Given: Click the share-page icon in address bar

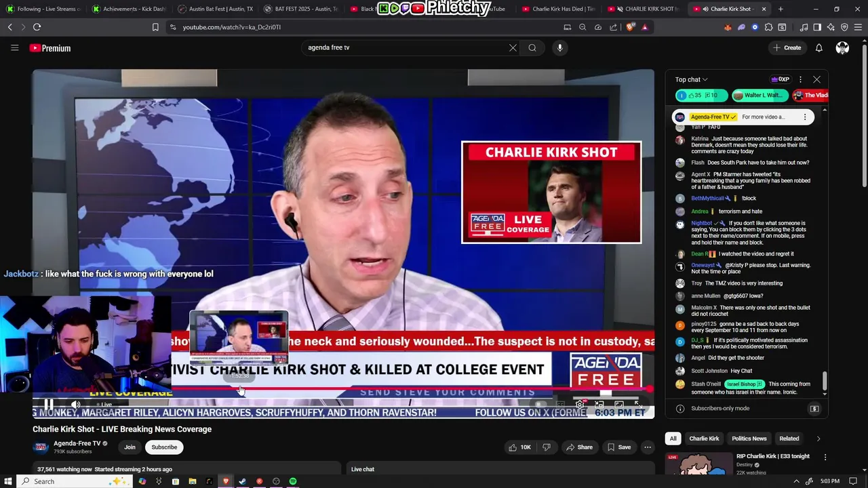Looking at the screenshot, I should coord(614,27).
